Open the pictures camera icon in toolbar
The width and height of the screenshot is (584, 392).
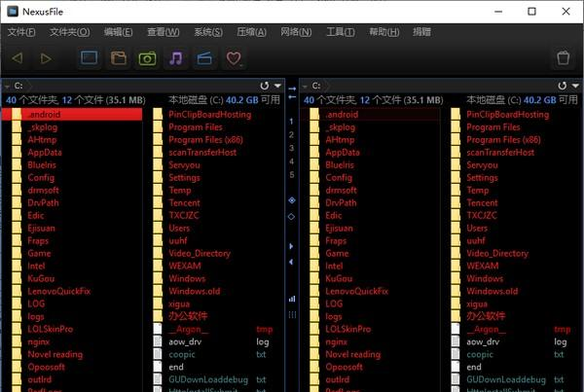point(147,58)
